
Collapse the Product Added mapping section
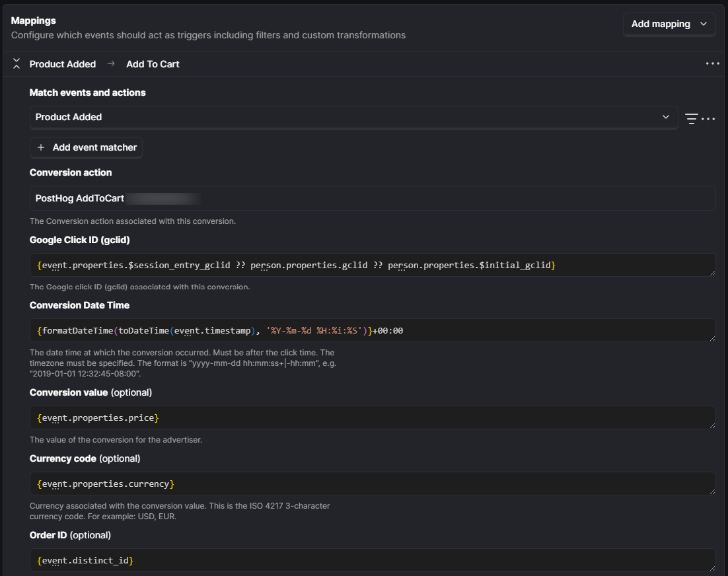click(x=17, y=64)
